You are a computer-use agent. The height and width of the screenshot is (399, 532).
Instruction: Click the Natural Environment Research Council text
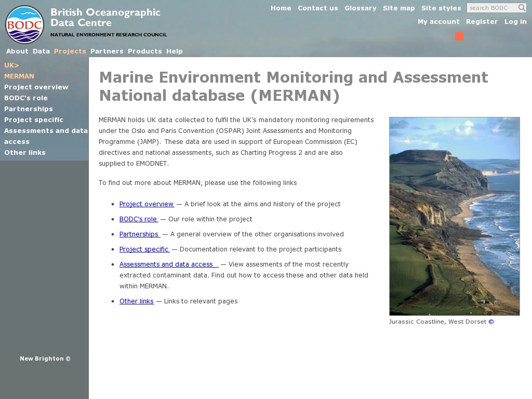[x=109, y=35]
